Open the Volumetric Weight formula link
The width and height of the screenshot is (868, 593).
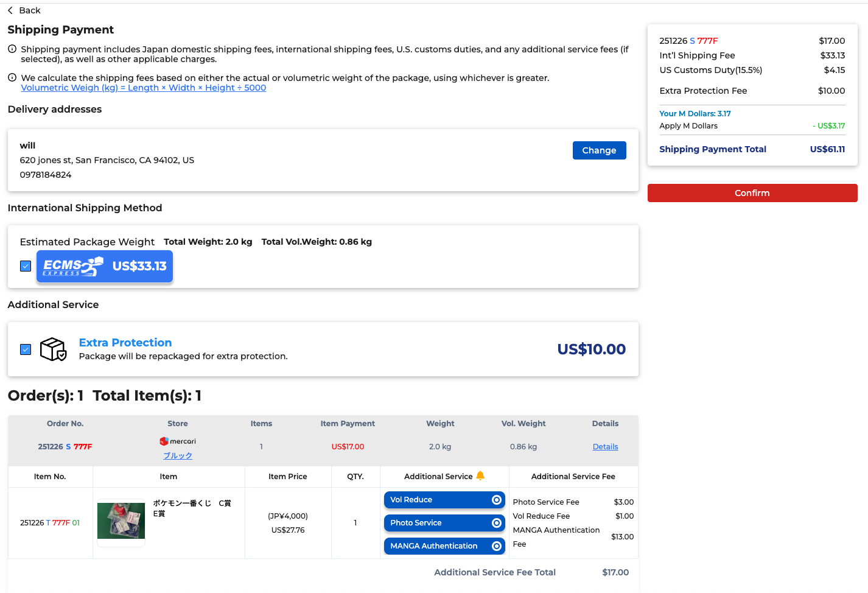(143, 88)
